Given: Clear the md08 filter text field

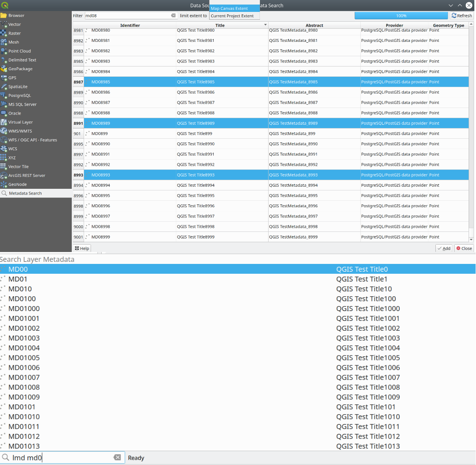Looking at the screenshot, I should coord(173,16).
